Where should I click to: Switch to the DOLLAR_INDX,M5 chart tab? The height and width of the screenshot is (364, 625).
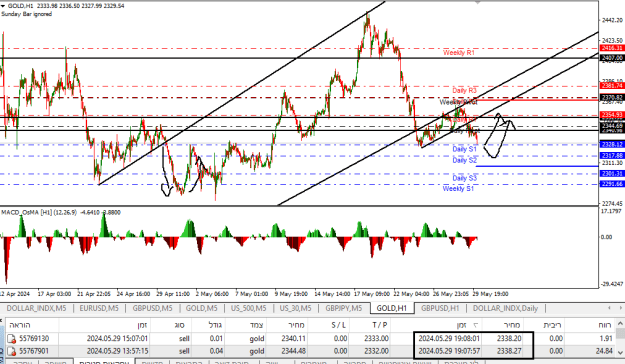coord(36,308)
